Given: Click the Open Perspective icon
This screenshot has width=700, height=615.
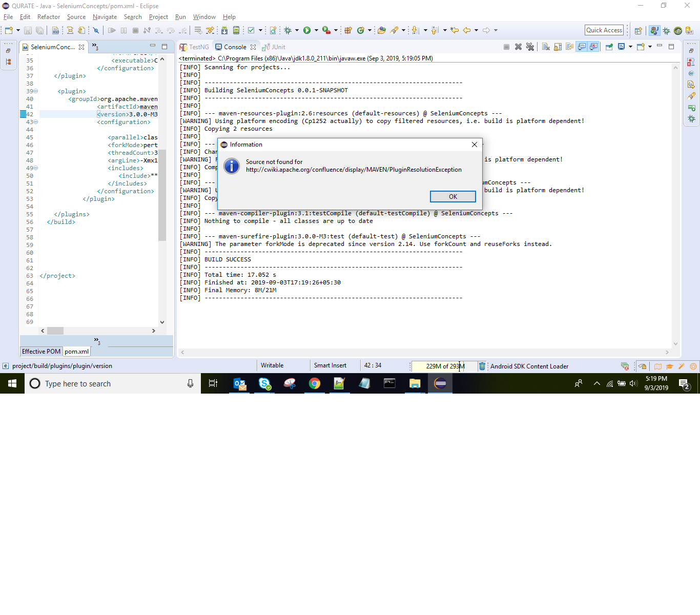Looking at the screenshot, I should [x=638, y=31].
